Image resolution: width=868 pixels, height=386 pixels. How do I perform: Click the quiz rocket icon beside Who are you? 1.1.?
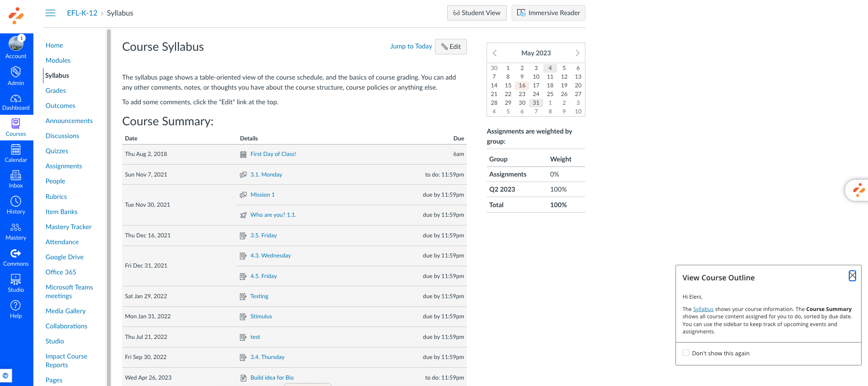243,215
